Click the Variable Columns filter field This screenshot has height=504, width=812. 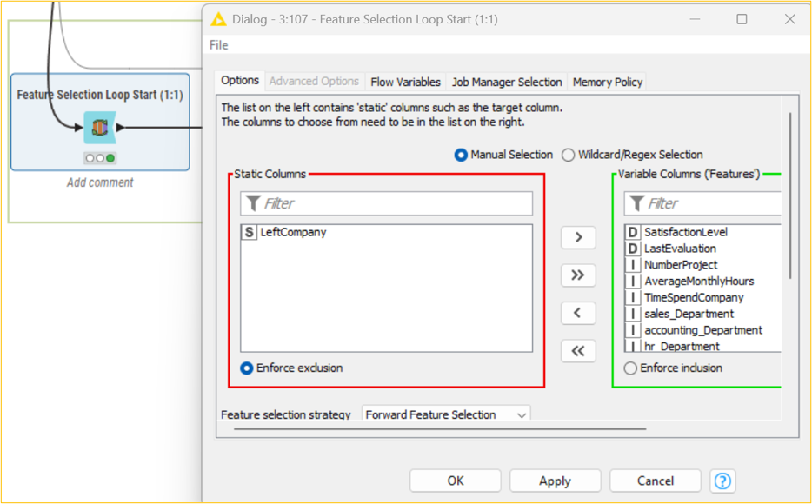pos(702,203)
